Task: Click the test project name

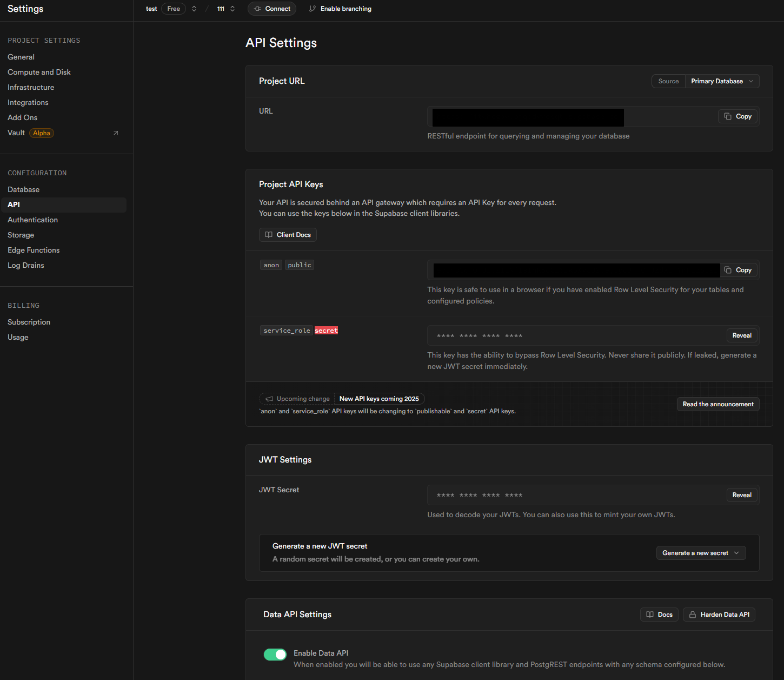Action: pyautogui.click(x=151, y=9)
